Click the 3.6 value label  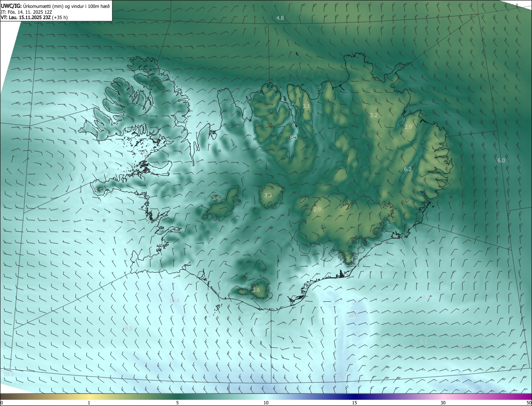point(256,290)
